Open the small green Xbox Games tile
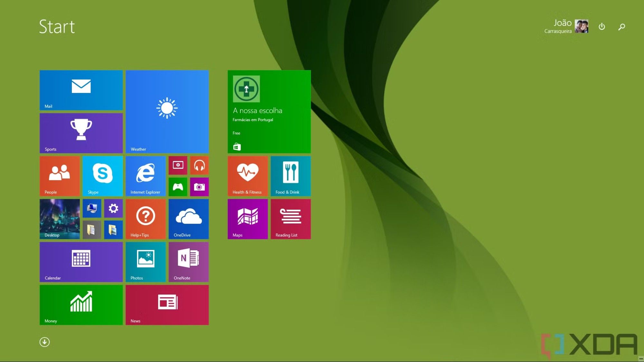The width and height of the screenshot is (644, 362). [178, 187]
